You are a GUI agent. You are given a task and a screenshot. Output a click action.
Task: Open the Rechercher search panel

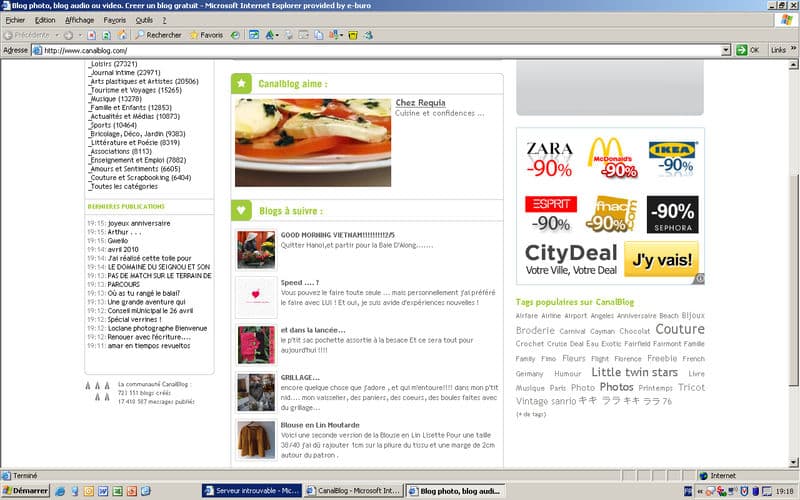(159, 35)
